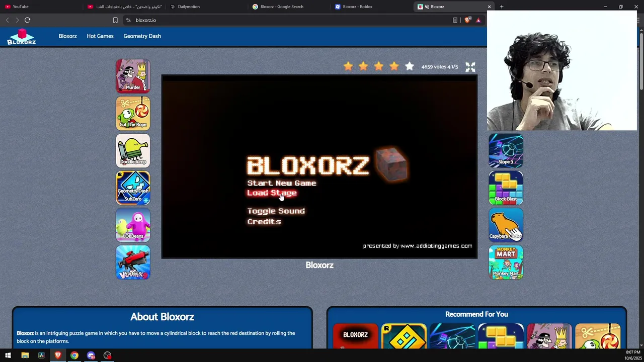Rate the game two stars
The image size is (644, 362).
click(363, 66)
